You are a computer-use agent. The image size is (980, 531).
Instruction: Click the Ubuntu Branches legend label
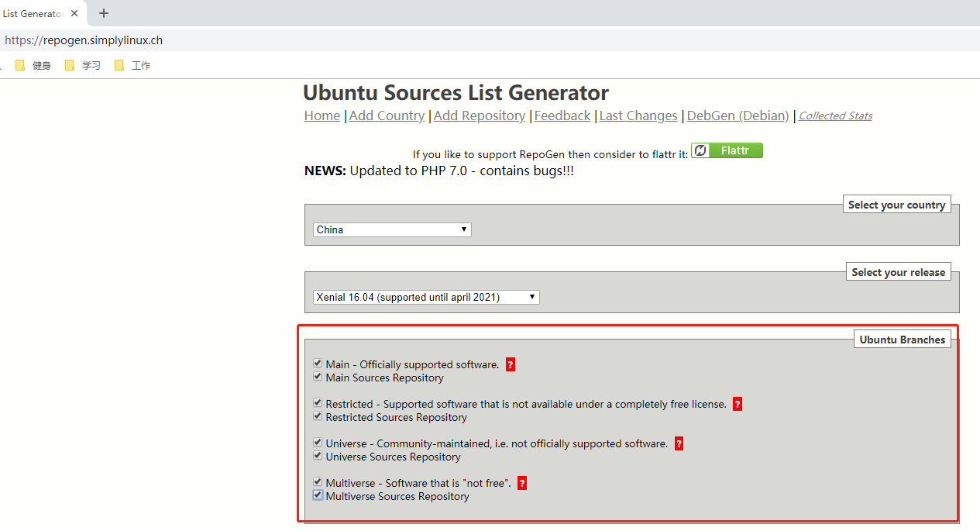click(x=903, y=340)
